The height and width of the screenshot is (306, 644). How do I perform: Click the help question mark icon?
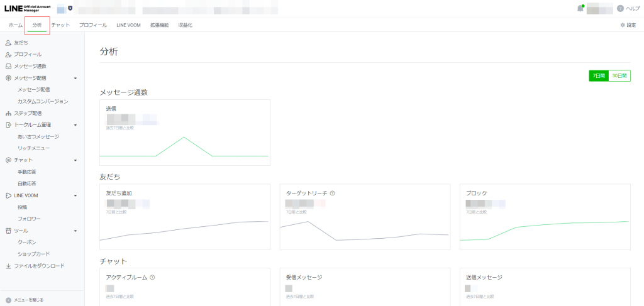(620, 9)
